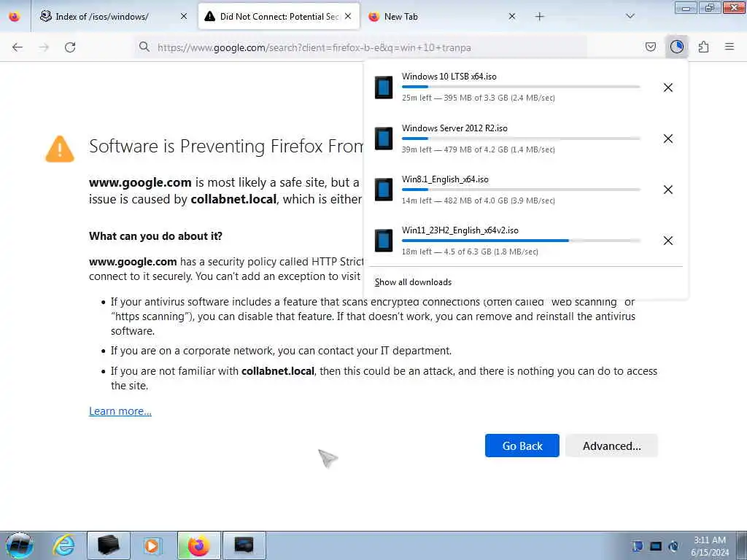747x560 pixels.
Task: Cancel the Win11_23H2_English_x64v2.iso download
Action: [x=668, y=241]
